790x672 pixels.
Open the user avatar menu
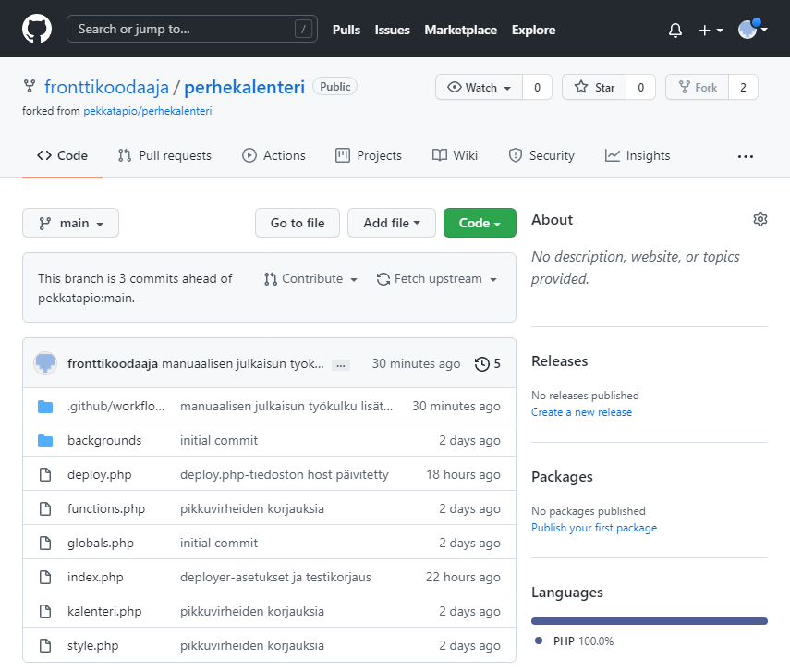(752, 30)
